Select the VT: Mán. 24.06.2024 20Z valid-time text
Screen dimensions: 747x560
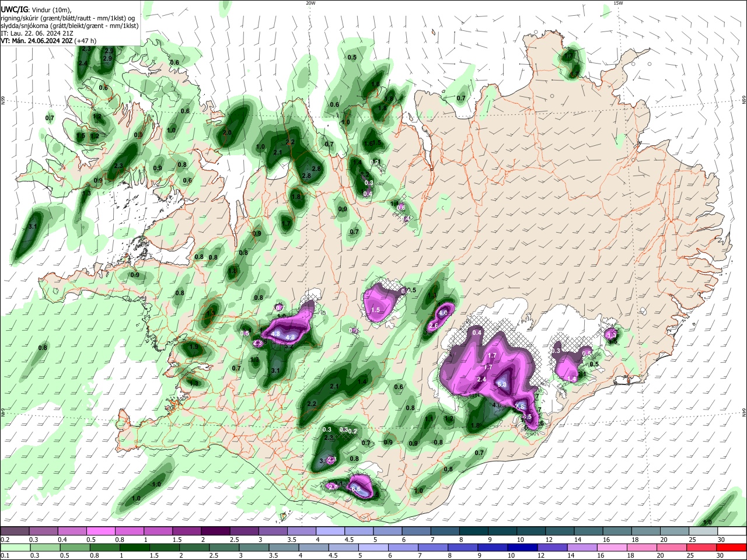click(x=36, y=41)
